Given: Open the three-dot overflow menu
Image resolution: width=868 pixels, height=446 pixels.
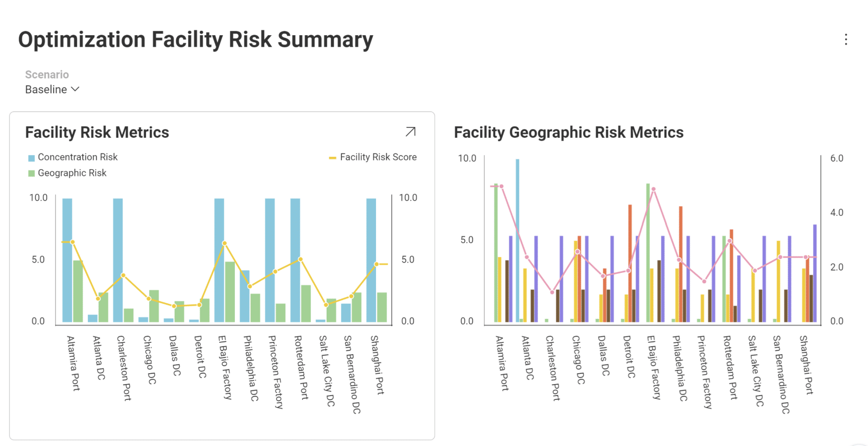Looking at the screenshot, I should [846, 40].
